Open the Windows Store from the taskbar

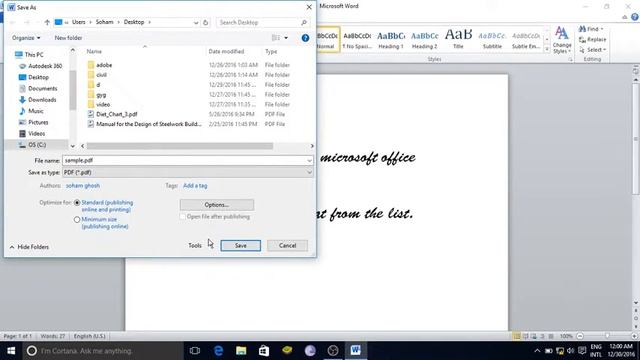tap(264, 351)
